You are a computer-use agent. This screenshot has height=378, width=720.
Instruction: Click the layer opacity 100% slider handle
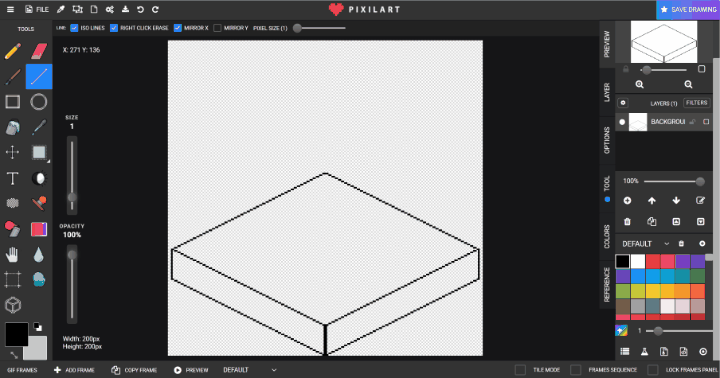700,181
